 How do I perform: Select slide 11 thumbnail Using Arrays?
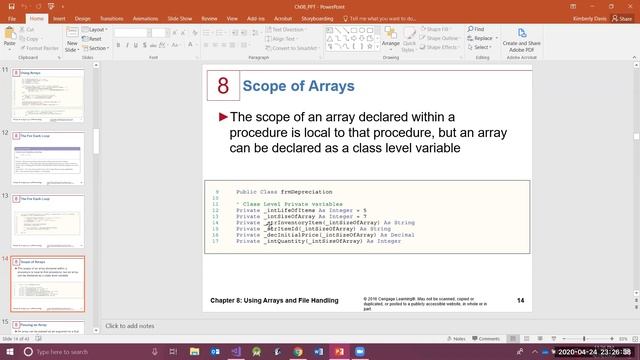[x=48, y=96]
